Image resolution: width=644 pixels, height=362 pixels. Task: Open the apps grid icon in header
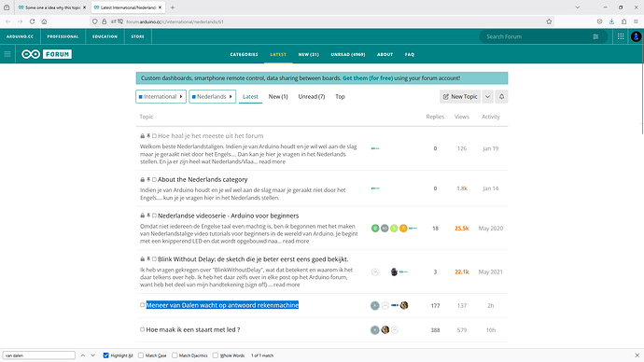[621, 36]
